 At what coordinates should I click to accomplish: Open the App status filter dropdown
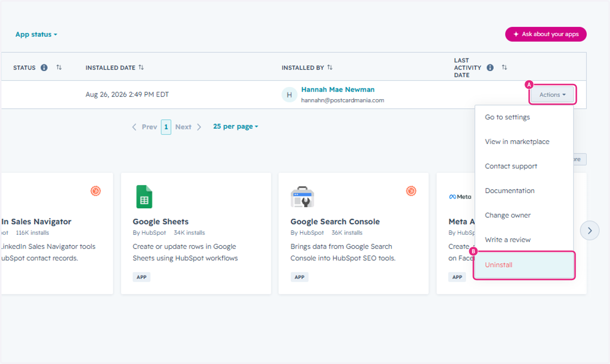36,35
